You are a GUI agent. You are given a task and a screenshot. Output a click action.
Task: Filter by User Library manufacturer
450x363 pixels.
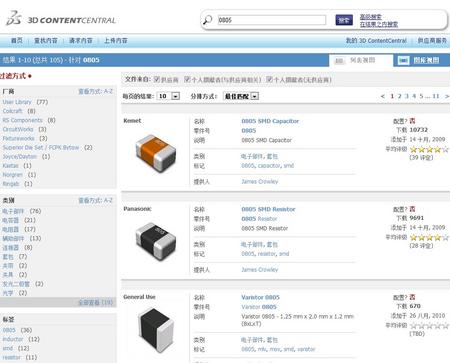tap(17, 102)
